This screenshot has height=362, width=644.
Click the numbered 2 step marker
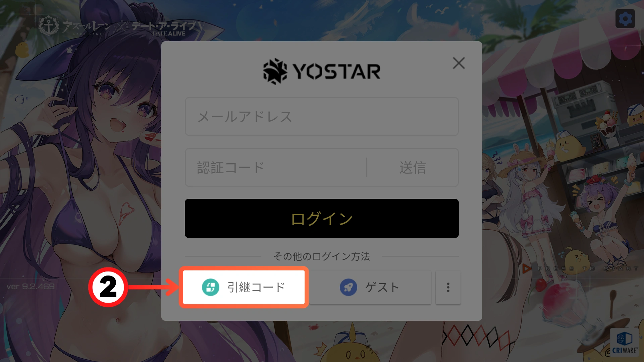point(108,287)
